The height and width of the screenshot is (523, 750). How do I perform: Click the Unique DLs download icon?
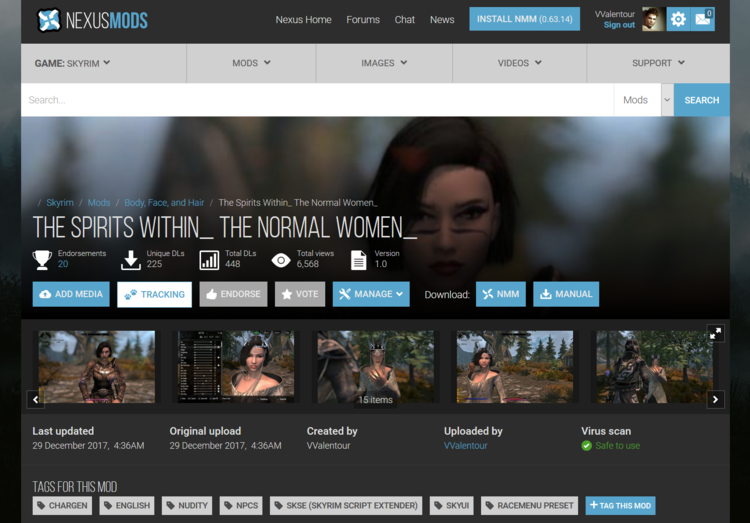(131, 259)
